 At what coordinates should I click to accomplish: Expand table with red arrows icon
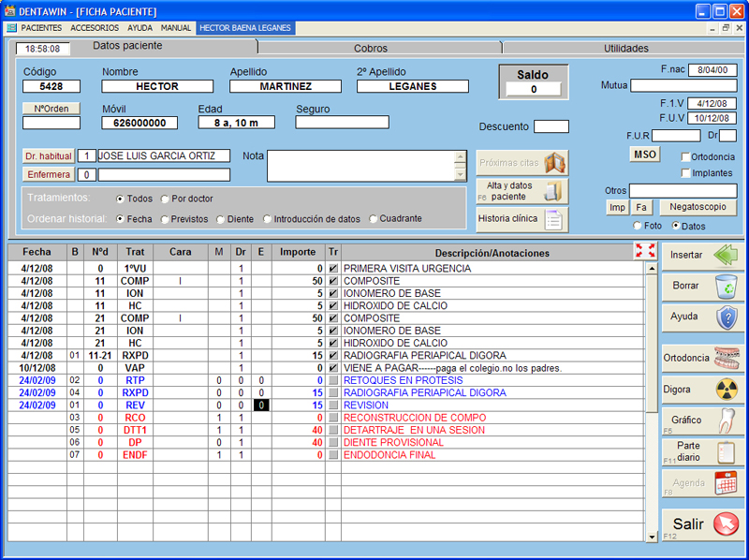click(644, 251)
